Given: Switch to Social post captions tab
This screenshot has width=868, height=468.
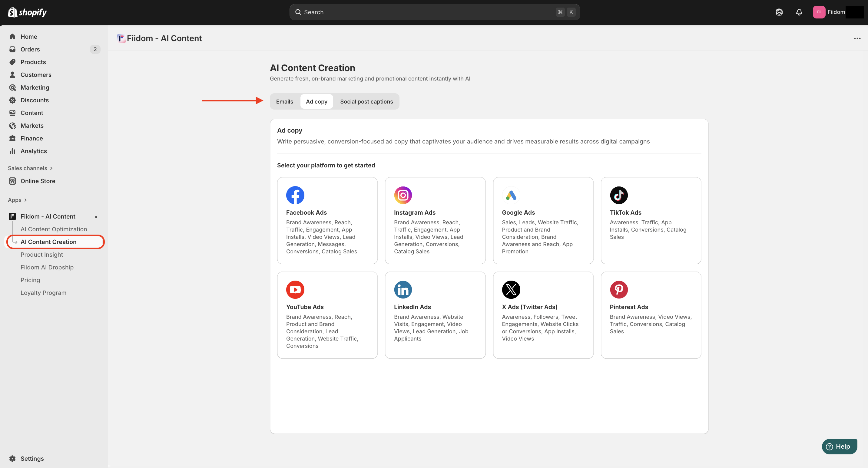Looking at the screenshot, I should coord(366,101).
